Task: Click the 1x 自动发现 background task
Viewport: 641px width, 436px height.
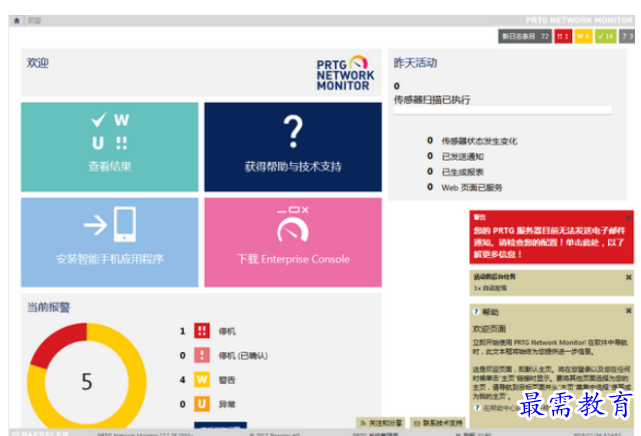Action: (x=490, y=288)
